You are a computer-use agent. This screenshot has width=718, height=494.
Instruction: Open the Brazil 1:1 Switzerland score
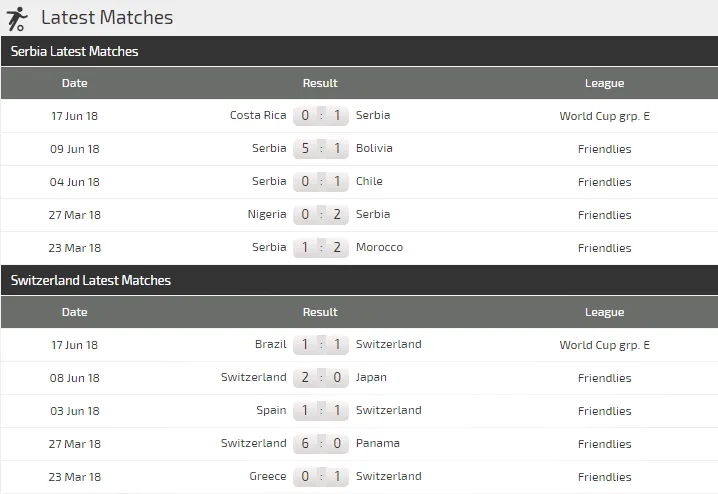(x=321, y=344)
